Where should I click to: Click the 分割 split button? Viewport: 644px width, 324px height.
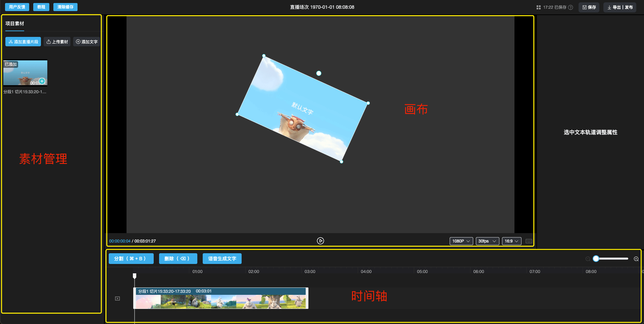point(131,259)
